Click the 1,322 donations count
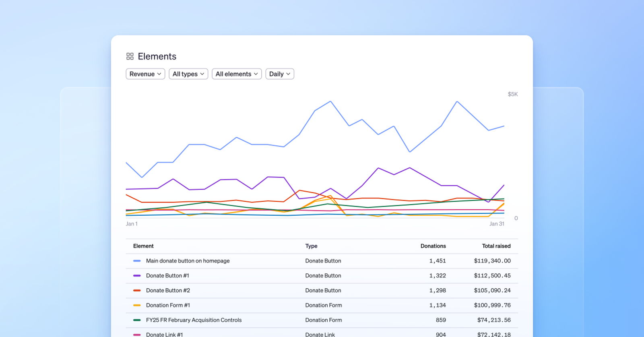The height and width of the screenshot is (337, 644). 438,276
